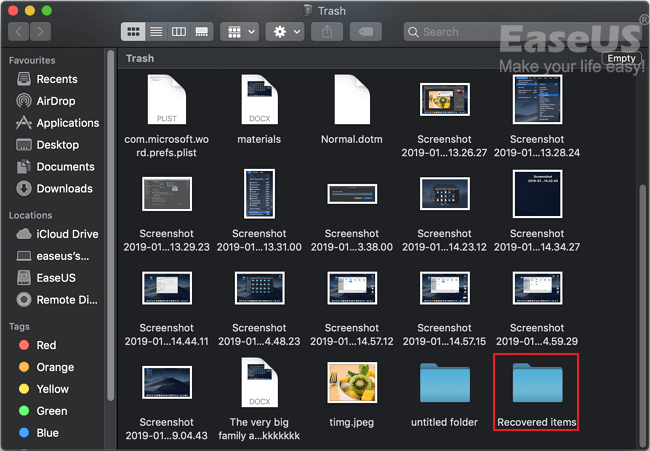Viewport: 650px width, 451px height.
Task: Open the group-by arrangement dropdown
Action: coord(240,32)
